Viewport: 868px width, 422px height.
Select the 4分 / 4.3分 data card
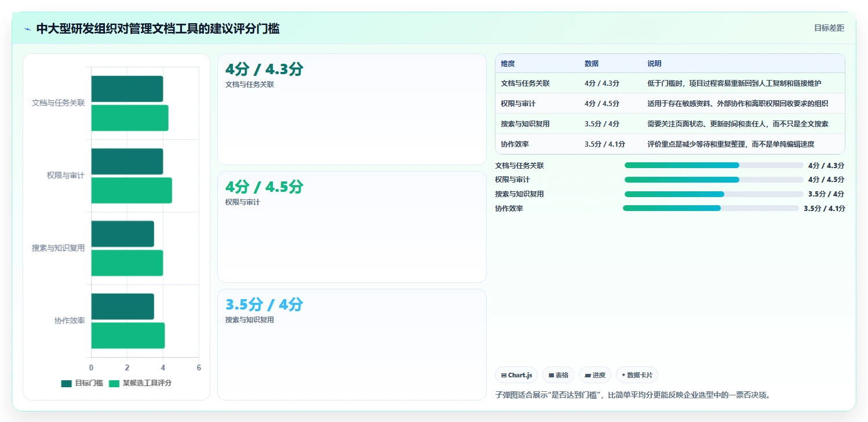point(352,110)
